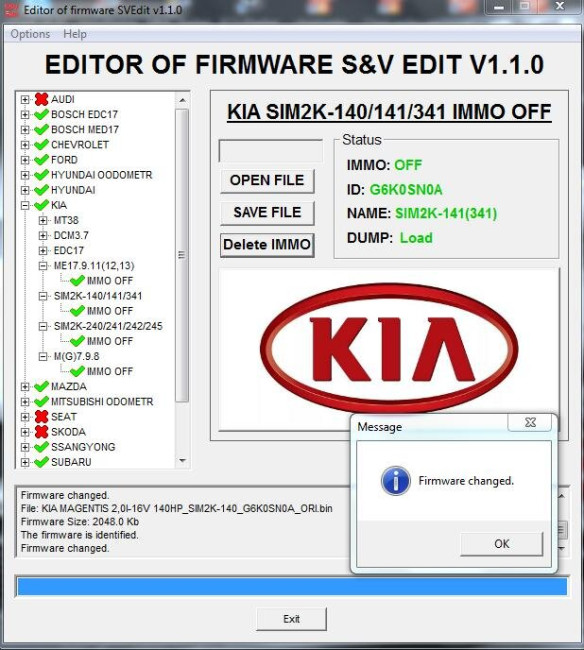Expand the EDC17 subnode under KIA
This screenshot has width=584, height=650.
point(43,251)
